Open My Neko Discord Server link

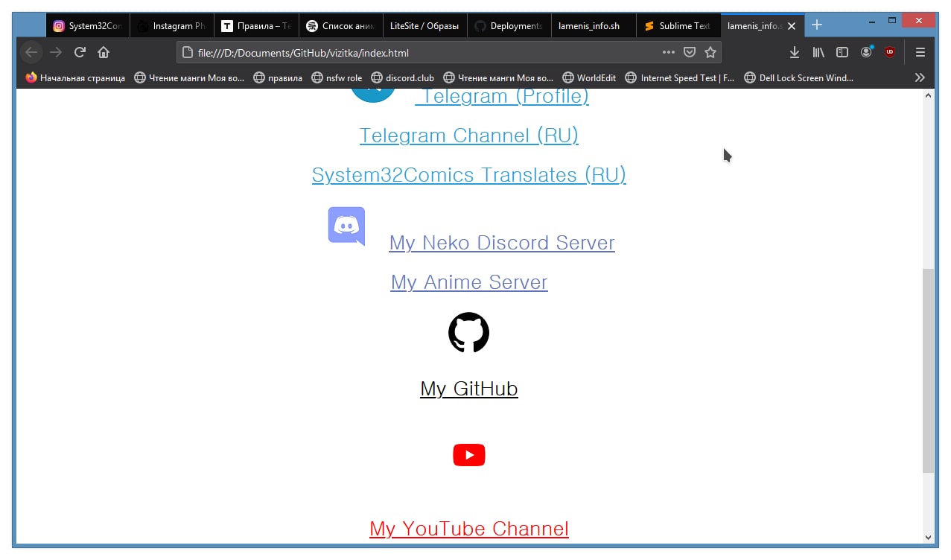pos(502,243)
